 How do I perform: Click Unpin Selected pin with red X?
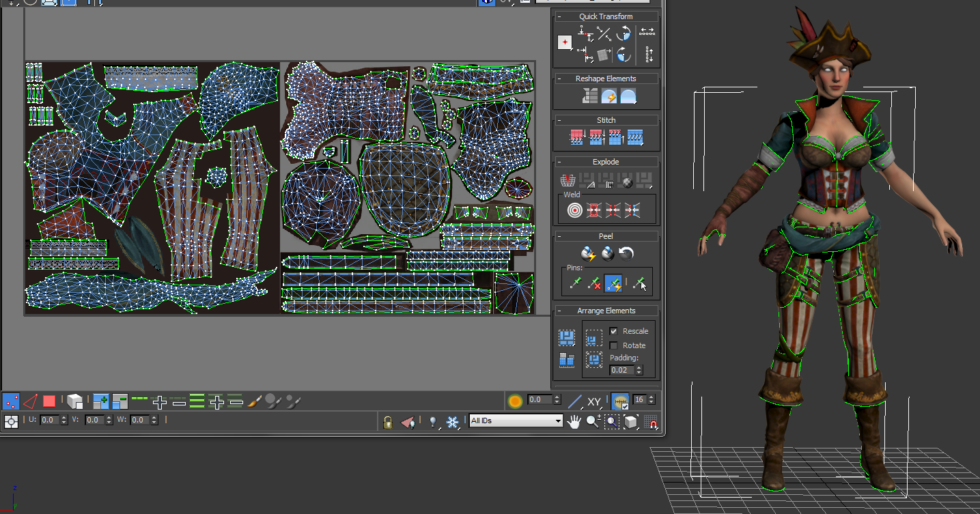click(594, 283)
